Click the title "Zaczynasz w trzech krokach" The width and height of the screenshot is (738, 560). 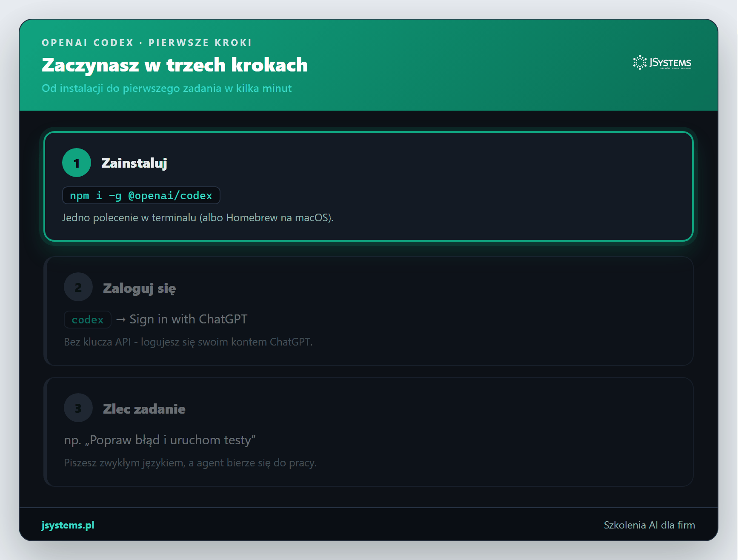click(x=174, y=65)
